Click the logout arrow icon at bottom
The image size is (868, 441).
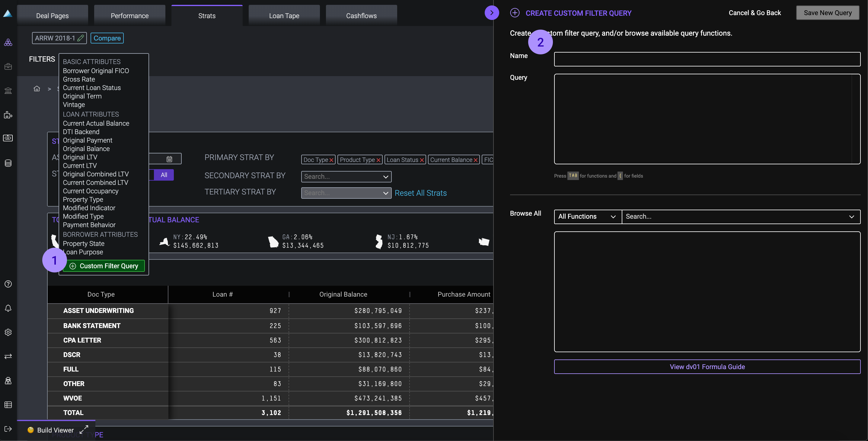pyautogui.click(x=8, y=429)
